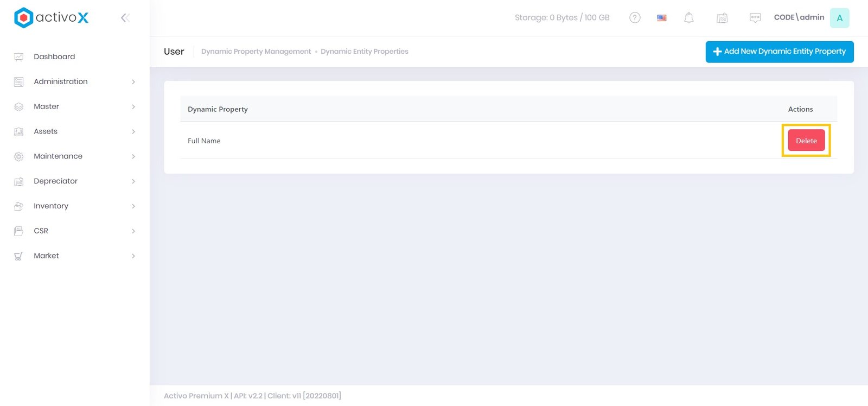868x406 pixels.
Task: Expand the Assets menu arrow
Action: point(133,132)
